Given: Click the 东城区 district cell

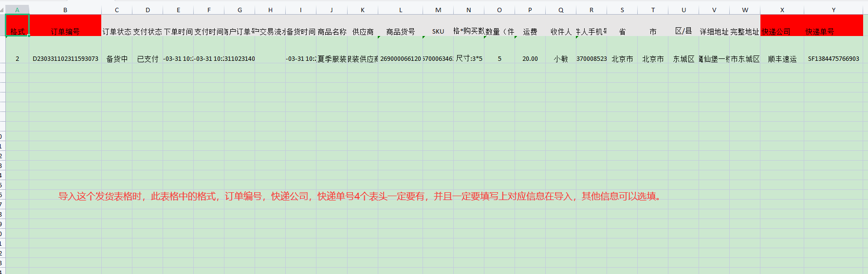Looking at the screenshot, I should (x=683, y=58).
